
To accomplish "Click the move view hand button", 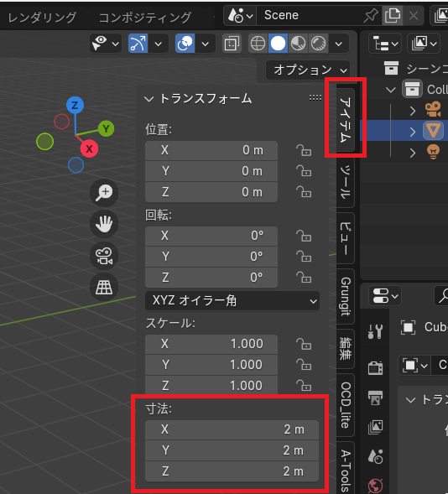I will click(x=104, y=224).
